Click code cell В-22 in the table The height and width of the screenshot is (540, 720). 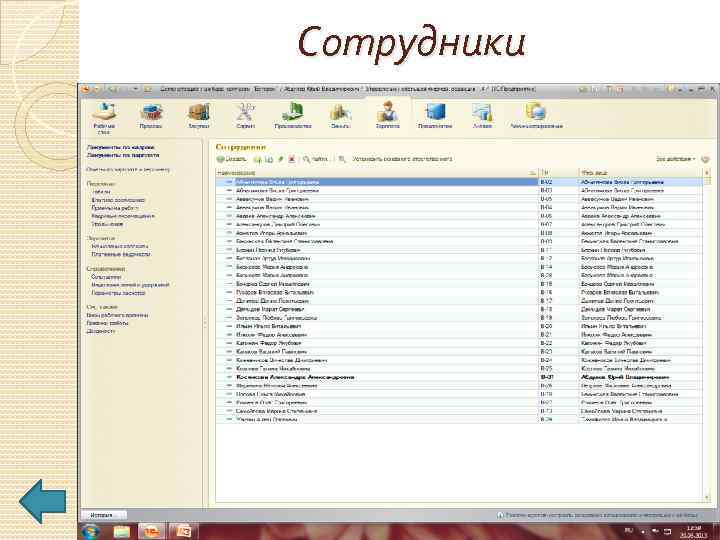pos(558,343)
